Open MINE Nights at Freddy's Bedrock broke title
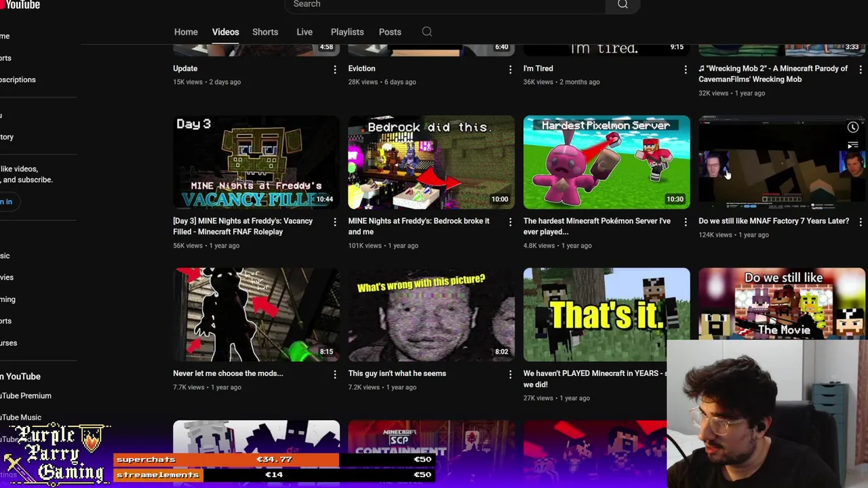 [x=419, y=226]
